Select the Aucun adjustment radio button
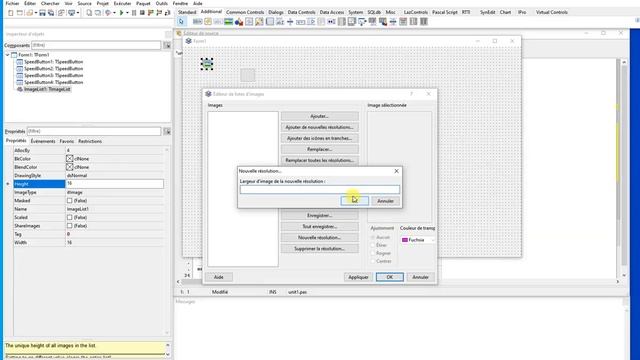Viewport: 640px width, 360px height. point(373,237)
